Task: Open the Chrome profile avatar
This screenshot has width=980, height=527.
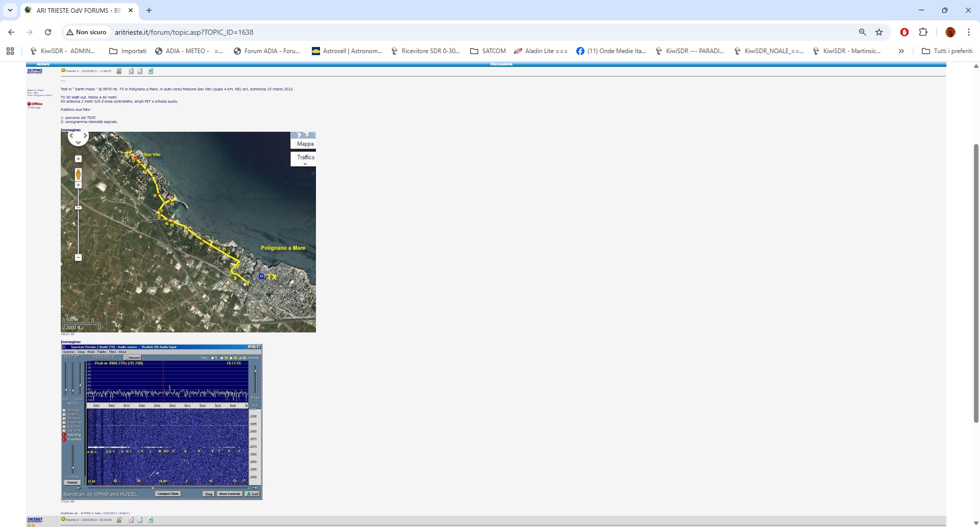Action: click(950, 32)
